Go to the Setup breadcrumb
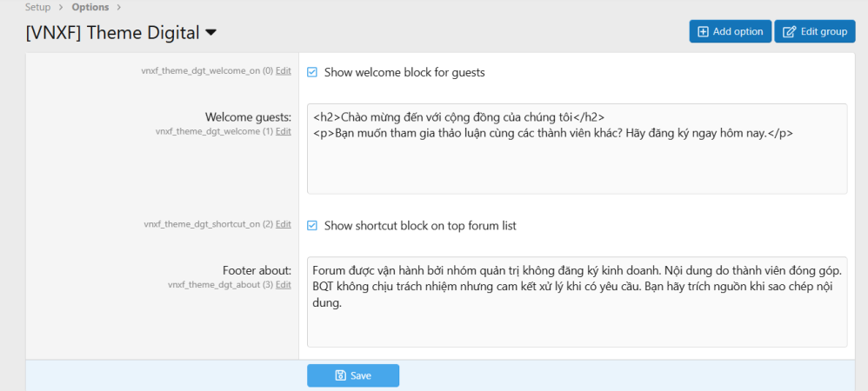Image resolution: width=868 pixels, height=391 pixels. point(39,7)
